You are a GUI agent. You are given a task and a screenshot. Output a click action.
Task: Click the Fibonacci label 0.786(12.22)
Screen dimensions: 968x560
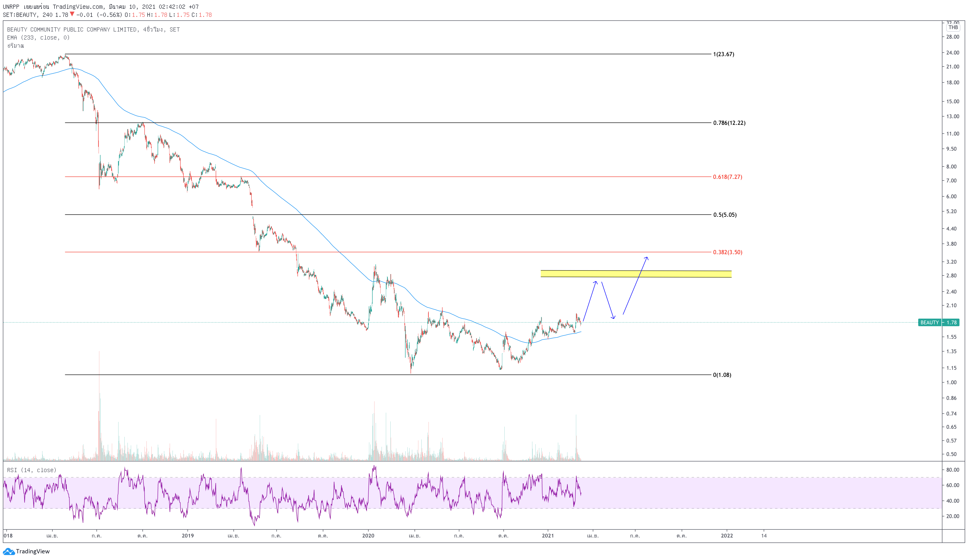729,123
